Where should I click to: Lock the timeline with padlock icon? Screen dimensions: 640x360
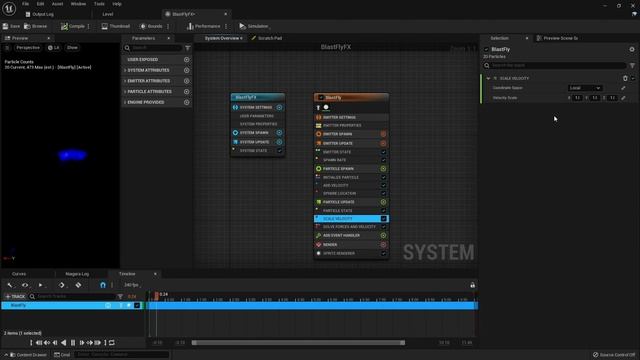tap(472, 285)
